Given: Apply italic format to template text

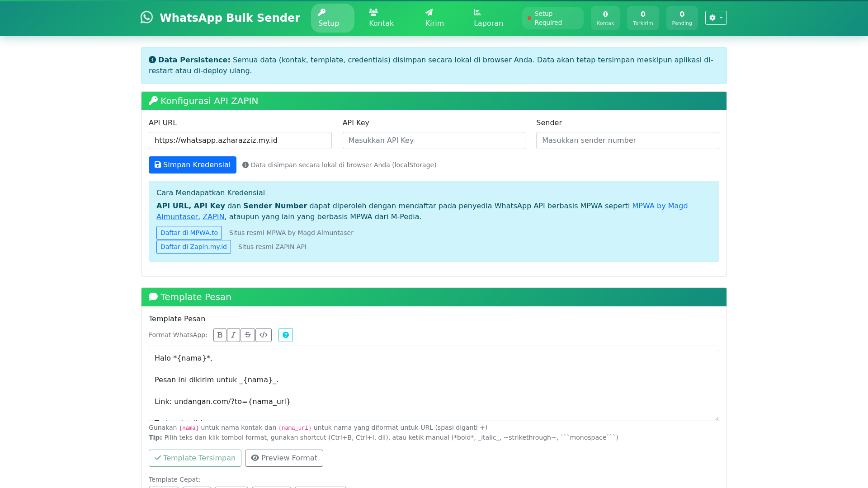Looking at the screenshot, I should point(233,335).
